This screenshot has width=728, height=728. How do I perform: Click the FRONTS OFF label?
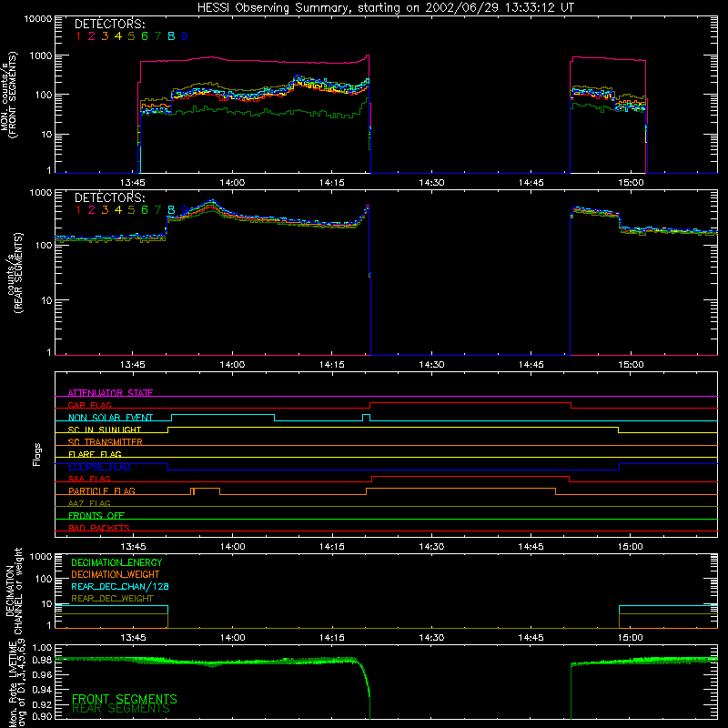pyautogui.click(x=96, y=516)
